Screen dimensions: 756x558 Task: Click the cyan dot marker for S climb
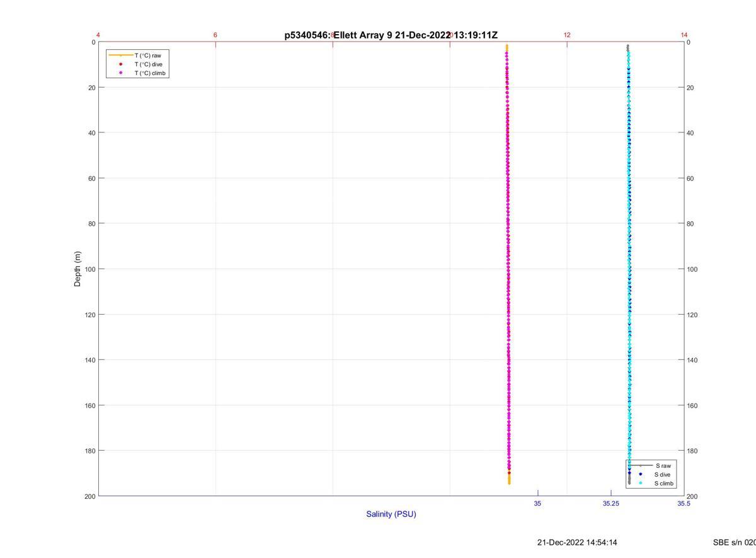[x=640, y=484]
